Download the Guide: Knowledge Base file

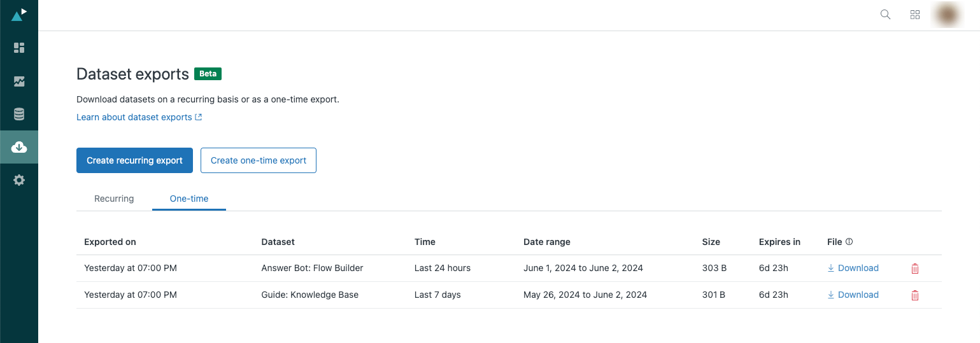[853, 295]
